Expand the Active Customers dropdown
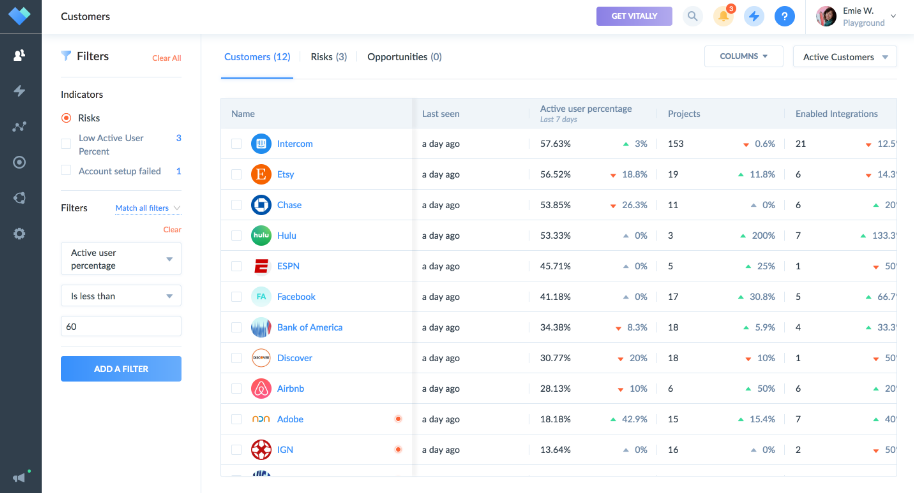Screen dimensions: 914x493 tap(845, 57)
